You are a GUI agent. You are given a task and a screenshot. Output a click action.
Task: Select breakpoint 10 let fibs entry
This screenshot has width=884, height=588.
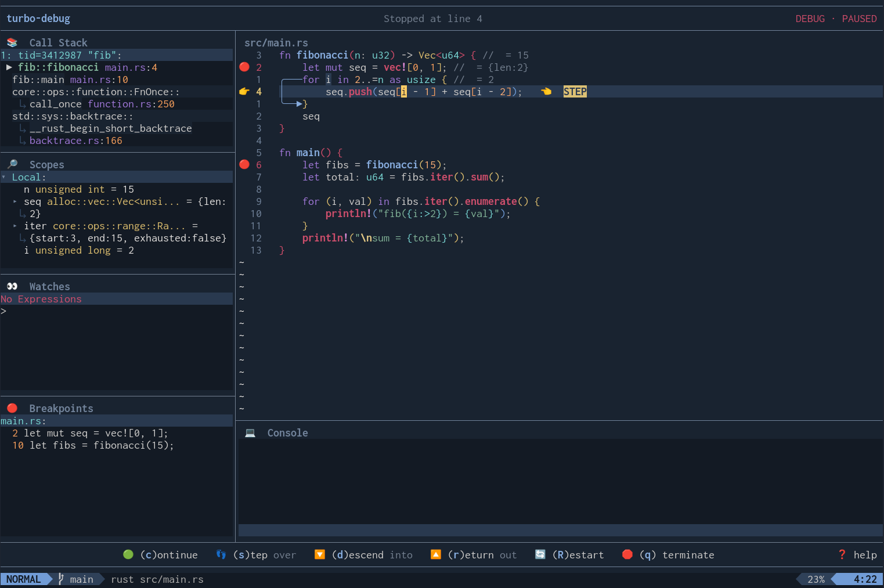click(x=93, y=445)
